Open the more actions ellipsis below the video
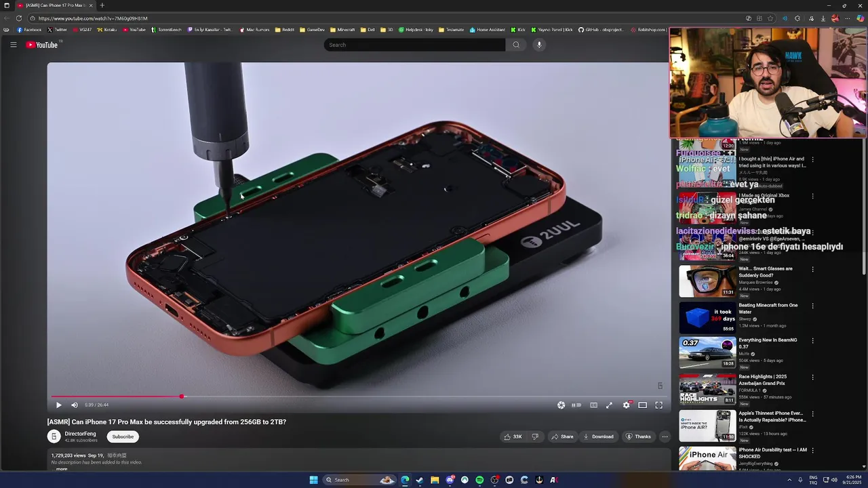The height and width of the screenshot is (488, 868). click(x=665, y=436)
